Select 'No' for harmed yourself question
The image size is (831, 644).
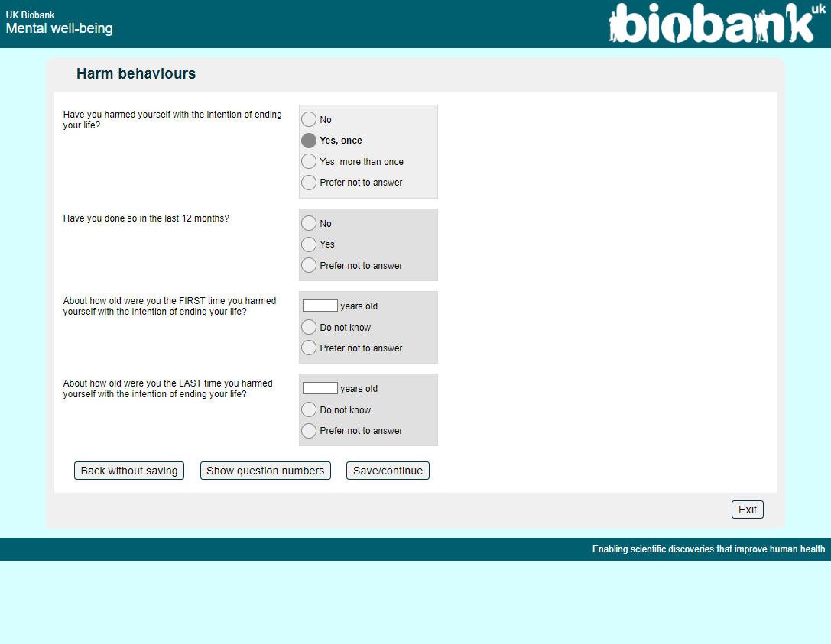click(309, 119)
